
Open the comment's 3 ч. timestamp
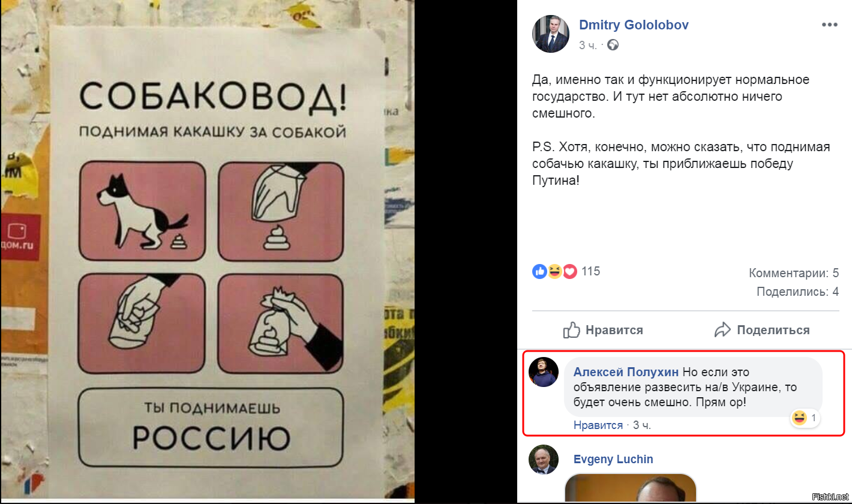(642, 425)
